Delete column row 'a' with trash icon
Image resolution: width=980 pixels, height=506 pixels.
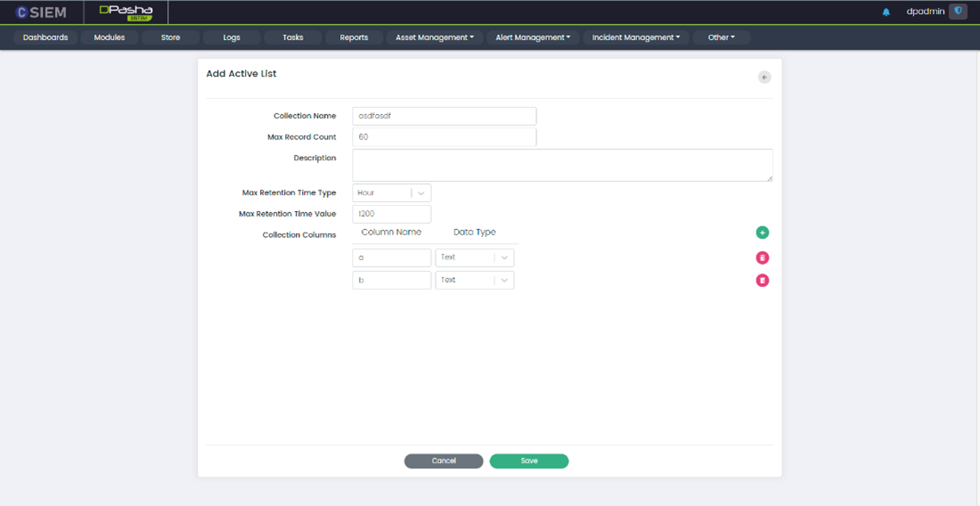coord(762,257)
